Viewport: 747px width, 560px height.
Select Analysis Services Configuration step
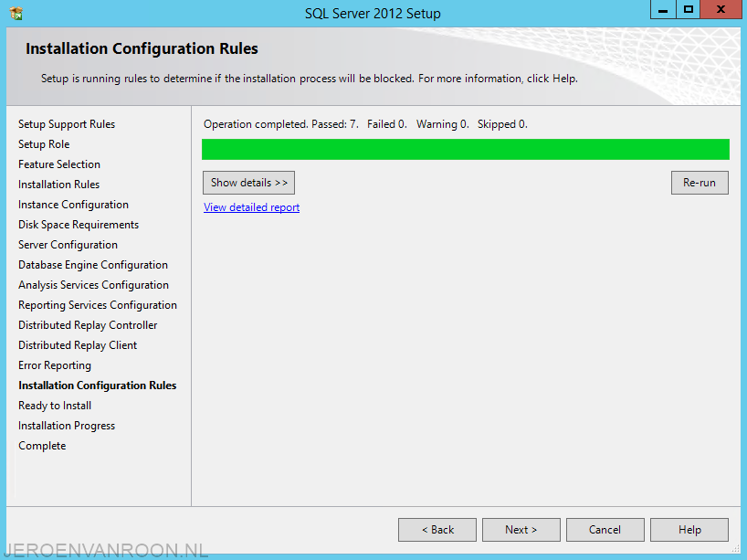pos(93,284)
